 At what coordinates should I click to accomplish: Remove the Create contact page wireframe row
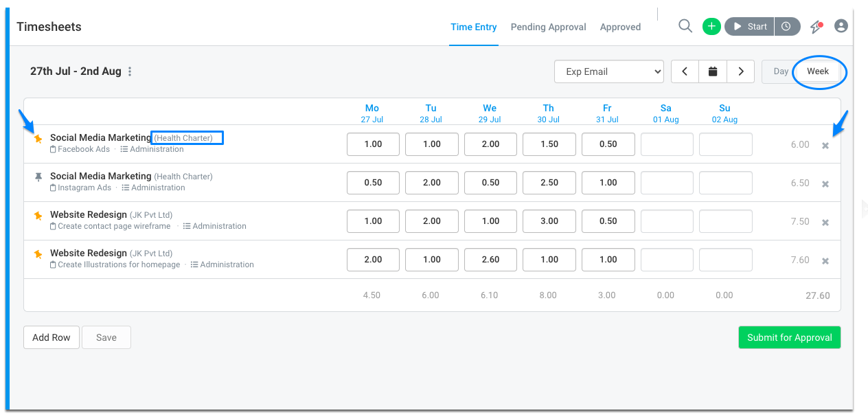click(825, 223)
